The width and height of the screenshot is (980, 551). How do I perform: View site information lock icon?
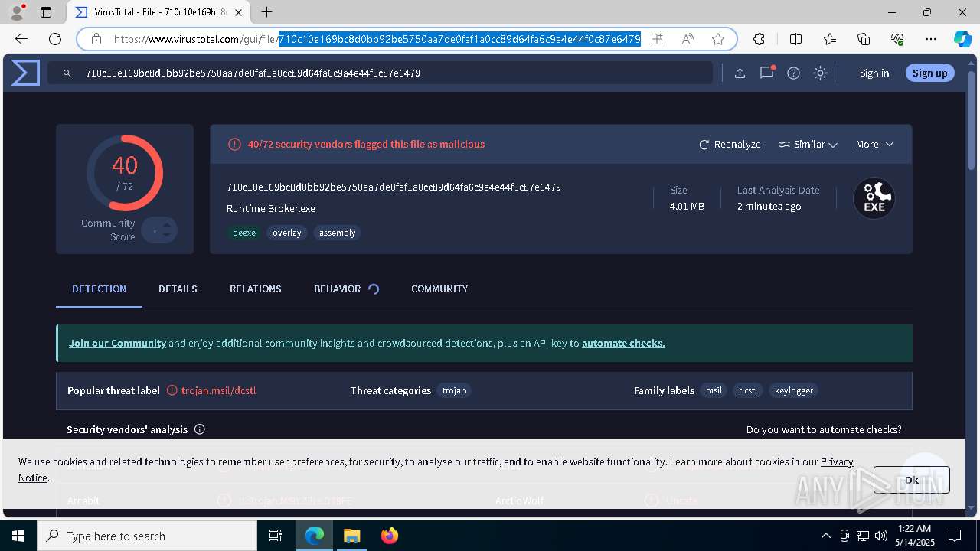coord(96,39)
